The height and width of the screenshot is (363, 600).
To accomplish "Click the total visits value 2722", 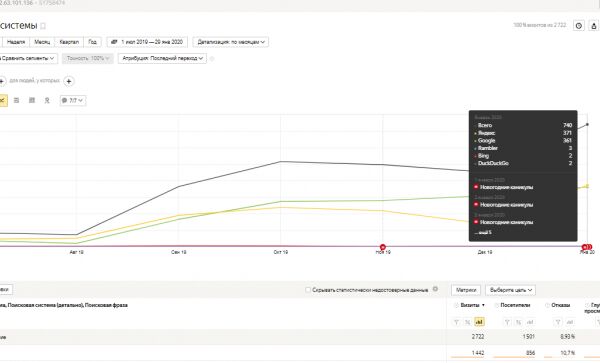I will pyautogui.click(x=478, y=337).
